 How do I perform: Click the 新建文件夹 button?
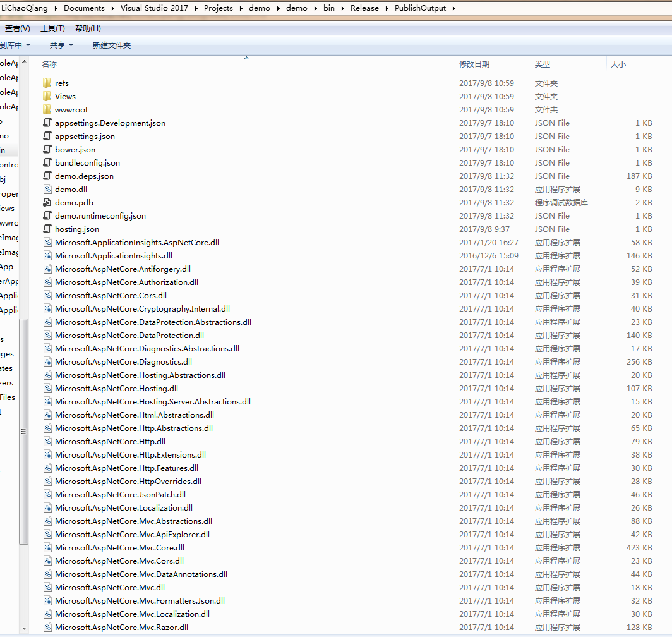pyautogui.click(x=111, y=45)
